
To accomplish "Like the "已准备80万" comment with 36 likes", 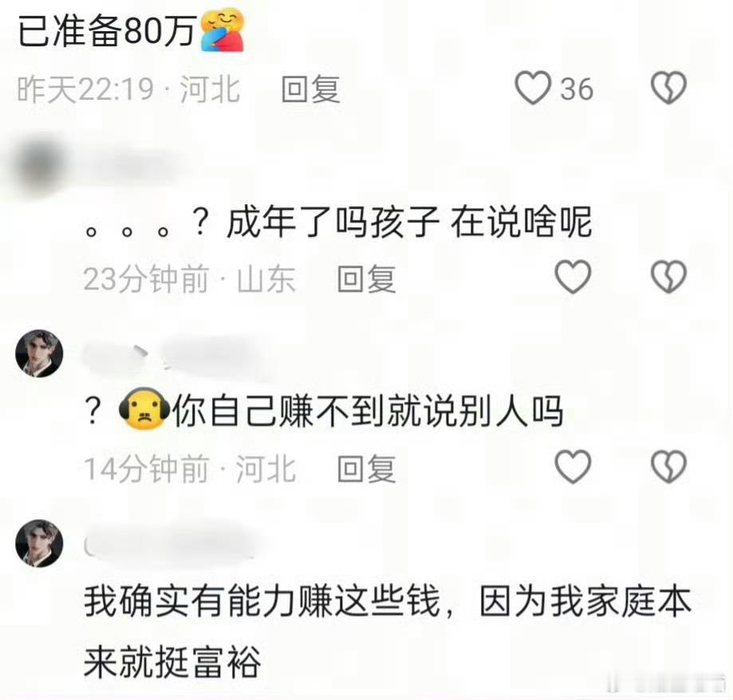I will point(533,88).
